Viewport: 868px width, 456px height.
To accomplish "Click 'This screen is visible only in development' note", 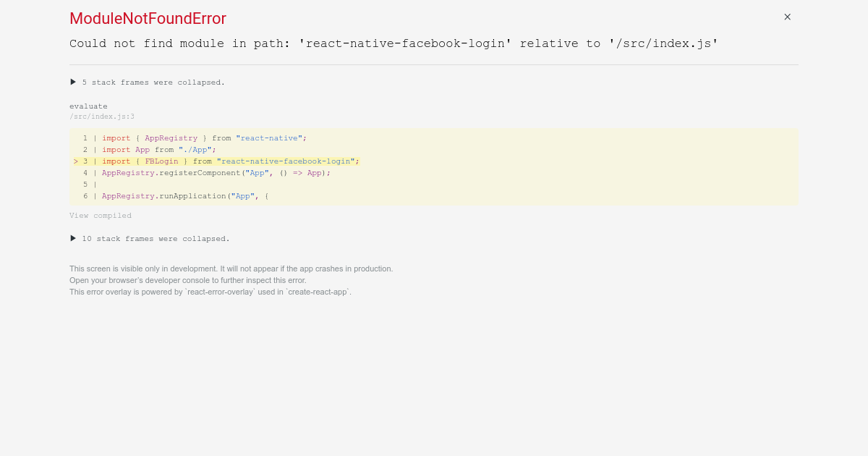I will (x=231, y=269).
